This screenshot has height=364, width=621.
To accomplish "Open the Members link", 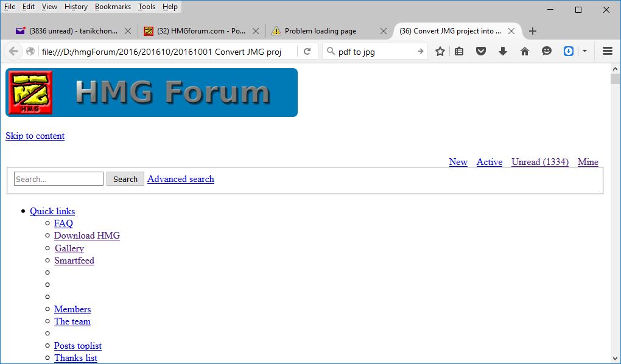I will 72,309.
